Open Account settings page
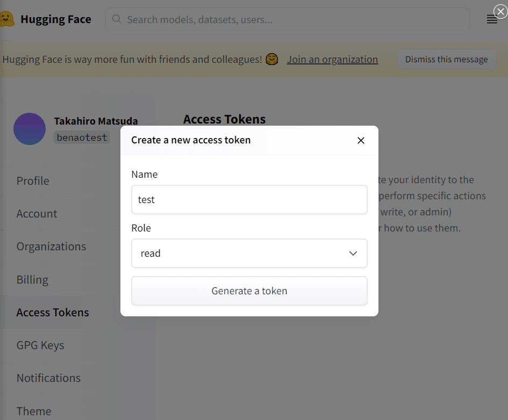 pos(37,214)
